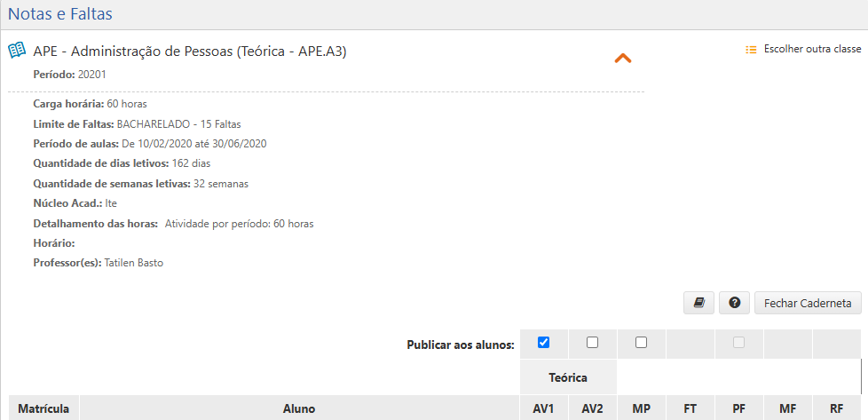Select the MF column header
868x420 pixels.
[x=787, y=408]
